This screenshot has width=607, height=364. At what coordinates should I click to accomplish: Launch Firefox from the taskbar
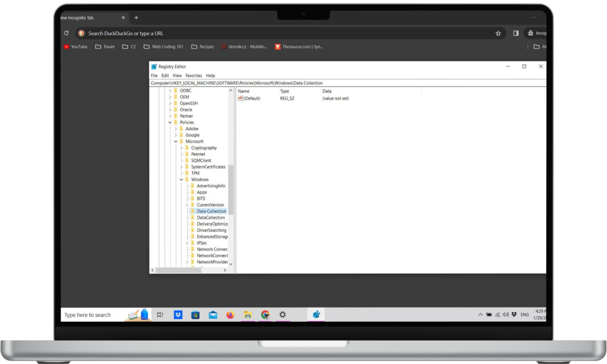coord(230,314)
